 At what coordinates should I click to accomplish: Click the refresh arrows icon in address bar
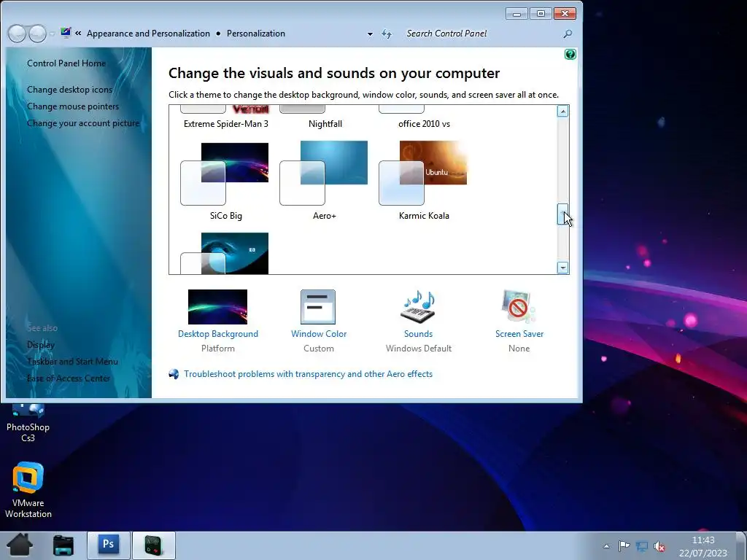(387, 34)
